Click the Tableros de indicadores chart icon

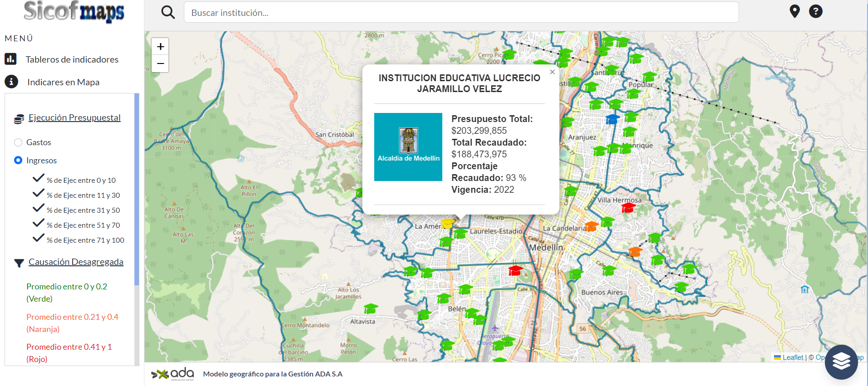11,59
